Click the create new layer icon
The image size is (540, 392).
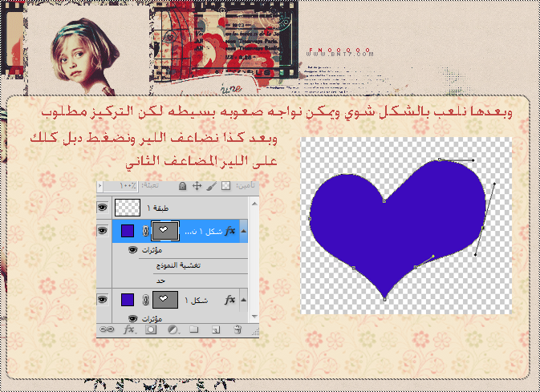216,330
